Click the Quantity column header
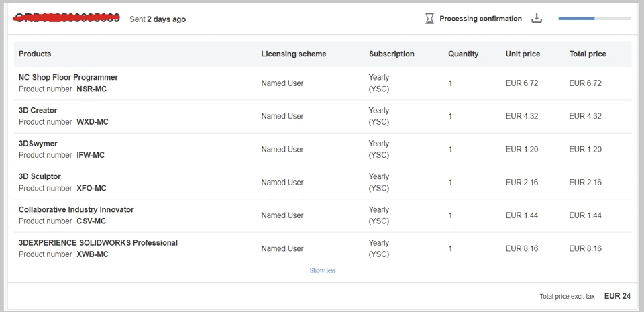 [x=464, y=54]
